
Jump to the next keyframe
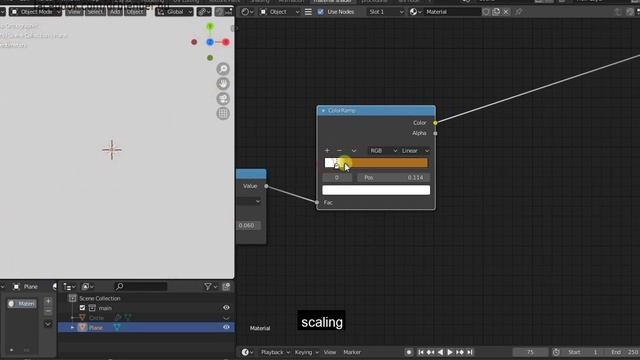pyautogui.click(x=460, y=352)
